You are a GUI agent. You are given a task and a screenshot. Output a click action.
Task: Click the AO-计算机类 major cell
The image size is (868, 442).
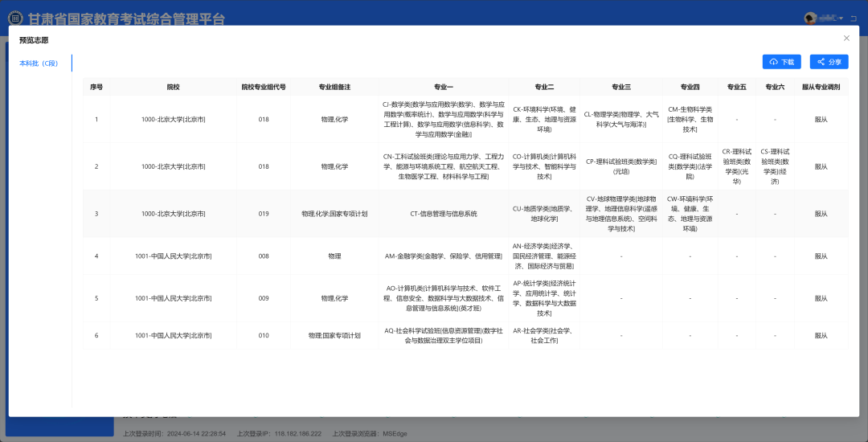pyautogui.click(x=444, y=298)
